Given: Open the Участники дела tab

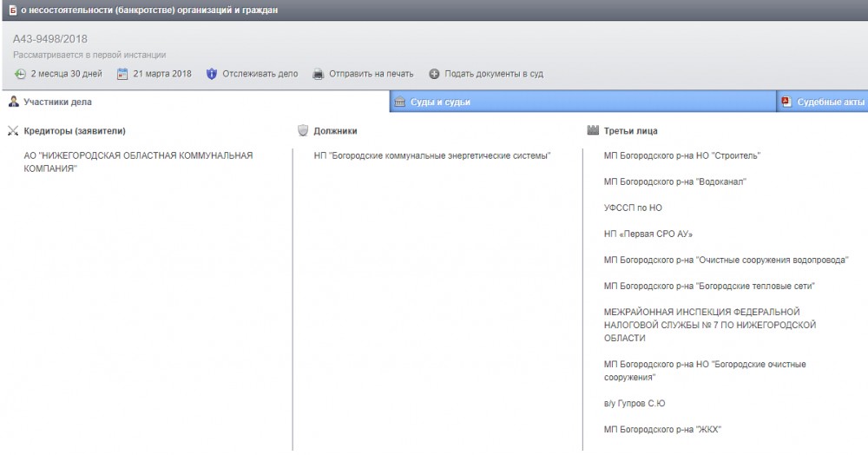Looking at the screenshot, I should (x=53, y=102).
